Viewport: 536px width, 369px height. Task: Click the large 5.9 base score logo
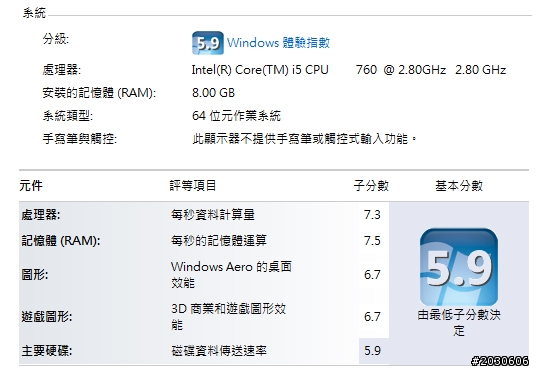point(459,267)
